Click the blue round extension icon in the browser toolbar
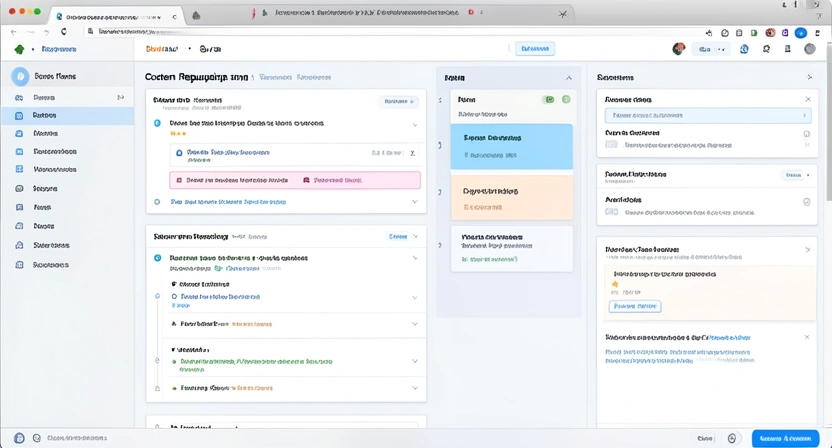Screen dimensions: 832x448 click(x=801, y=33)
